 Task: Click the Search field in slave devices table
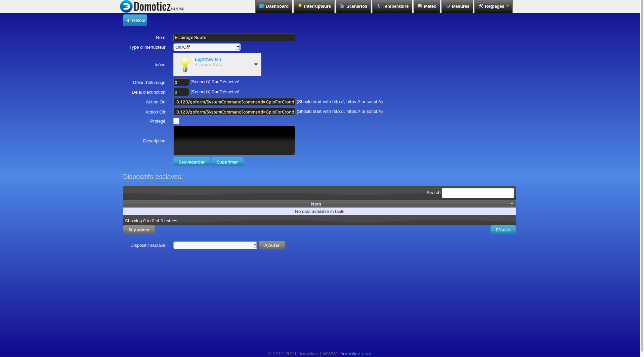[478, 193]
